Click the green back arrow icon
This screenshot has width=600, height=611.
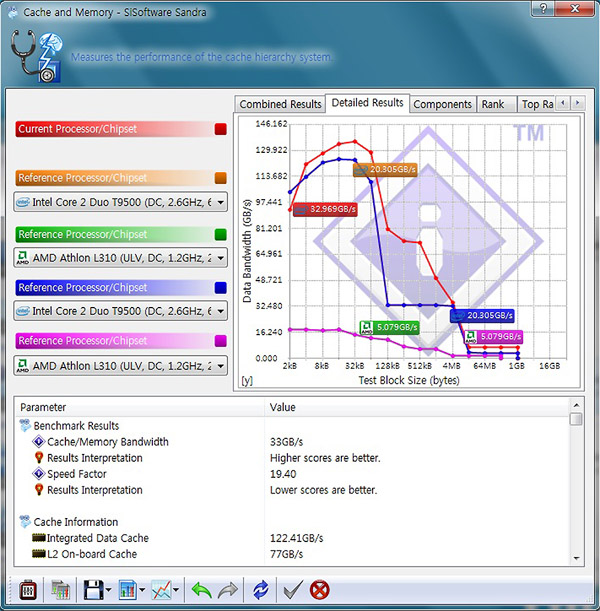[x=201, y=590]
